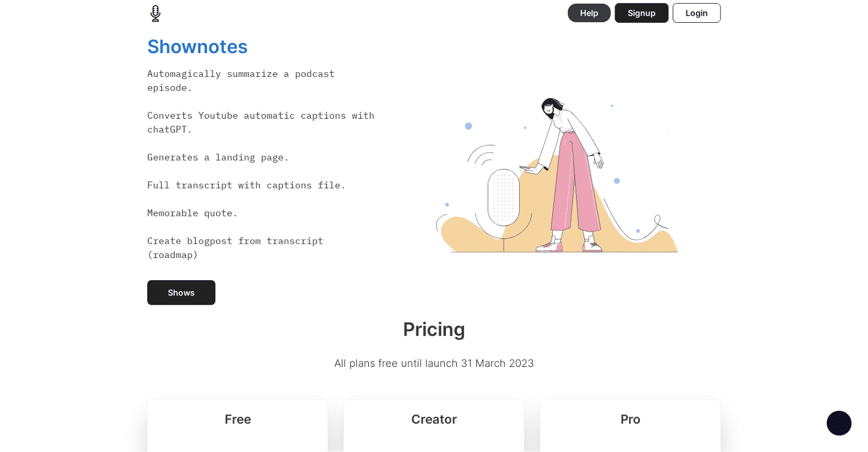Click the Login button

click(696, 12)
